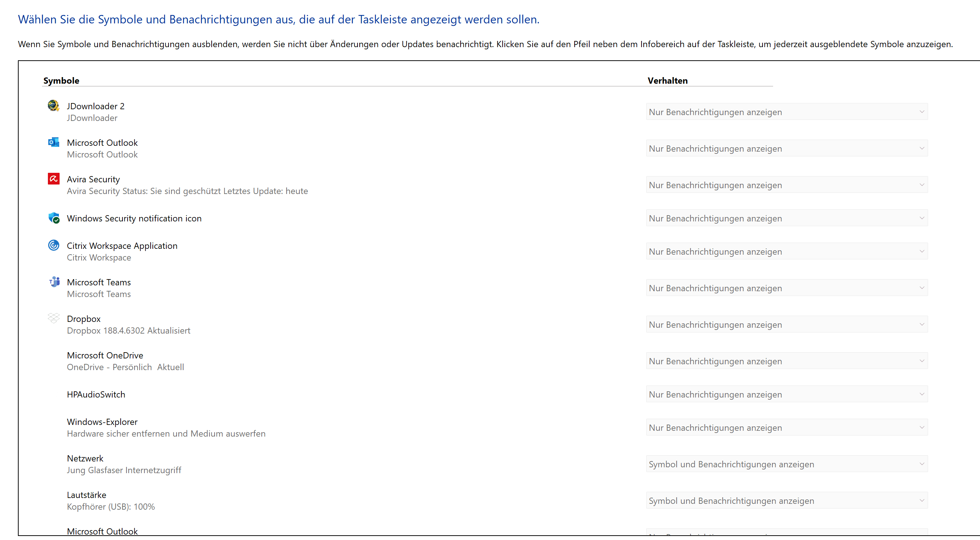Click Avira status text 'Sie sind geschützt'

[x=186, y=191]
